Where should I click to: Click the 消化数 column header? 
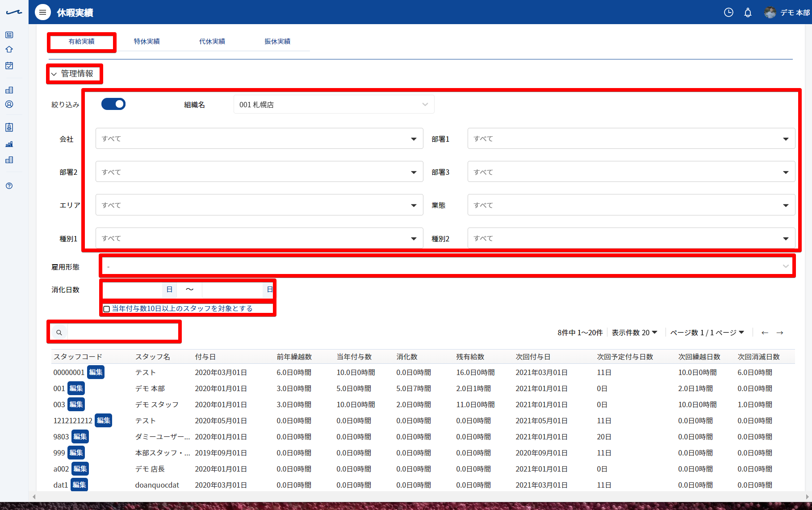click(x=407, y=357)
